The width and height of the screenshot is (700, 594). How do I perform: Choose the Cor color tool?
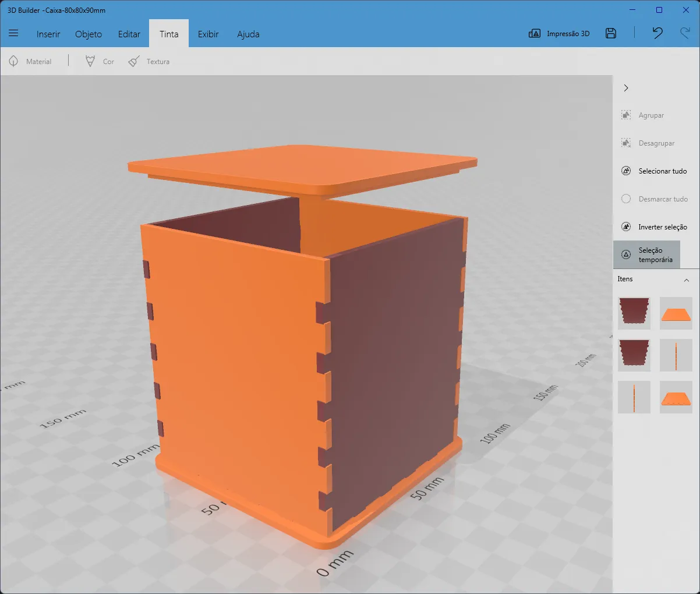pos(100,61)
